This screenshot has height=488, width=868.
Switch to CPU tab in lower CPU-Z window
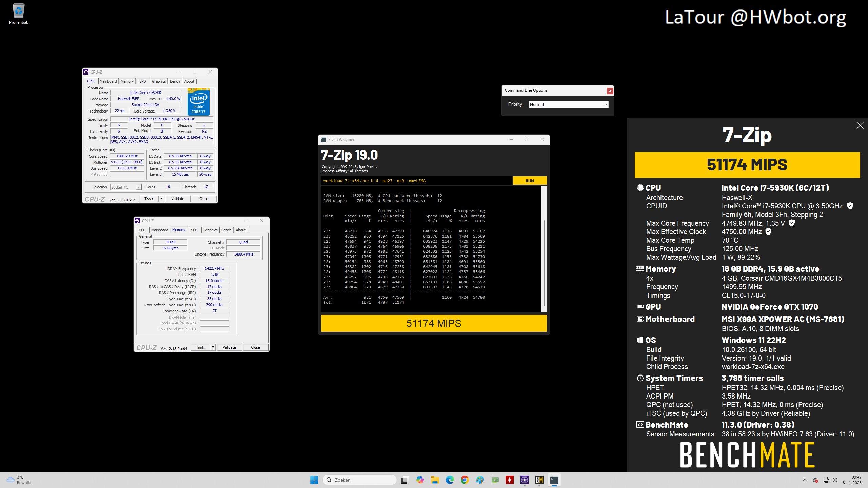coord(142,230)
